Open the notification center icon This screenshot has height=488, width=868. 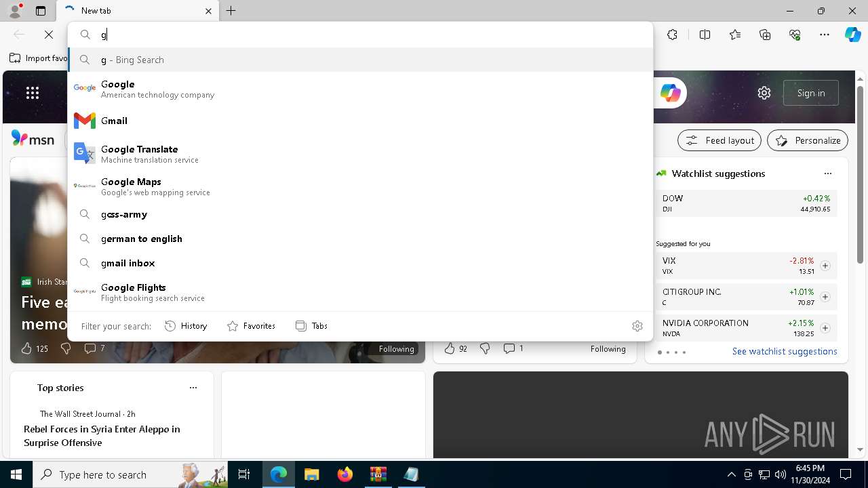[846, 474]
